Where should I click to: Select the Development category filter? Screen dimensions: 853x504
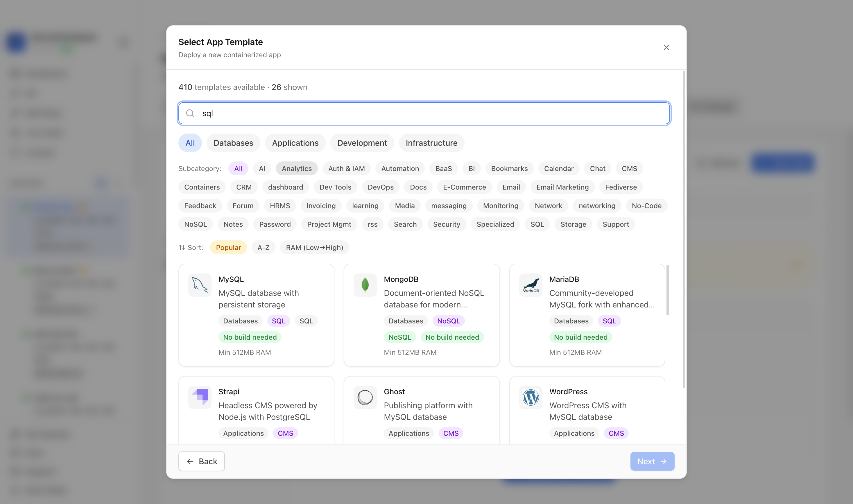(x=362, y=143)
